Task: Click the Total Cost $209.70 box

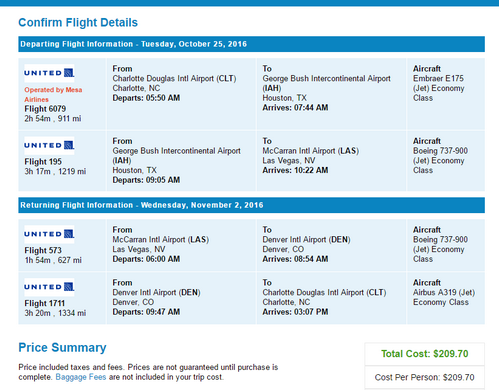Action: tap(424, 354)
